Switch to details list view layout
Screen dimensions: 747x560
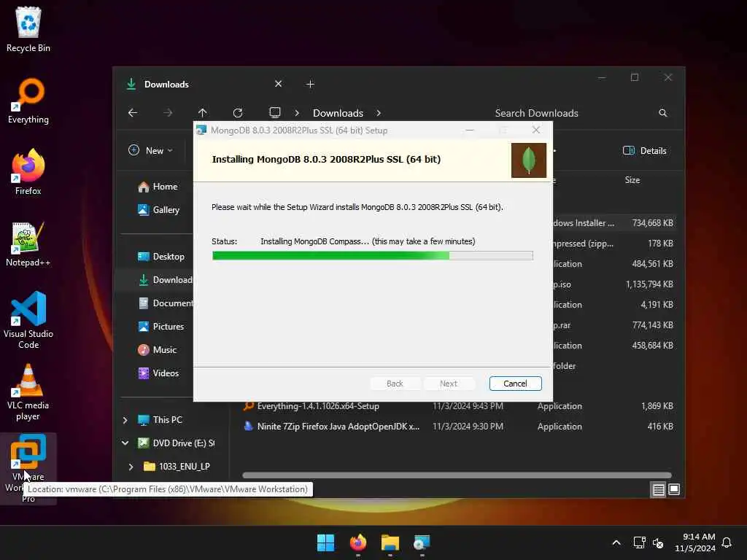(x=659, y=489)
